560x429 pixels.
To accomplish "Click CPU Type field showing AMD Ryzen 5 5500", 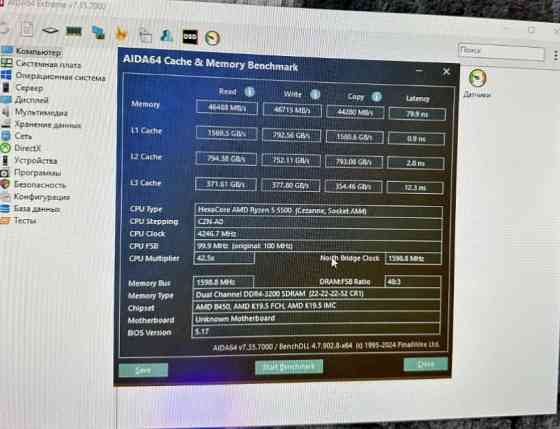I will 318,211.
